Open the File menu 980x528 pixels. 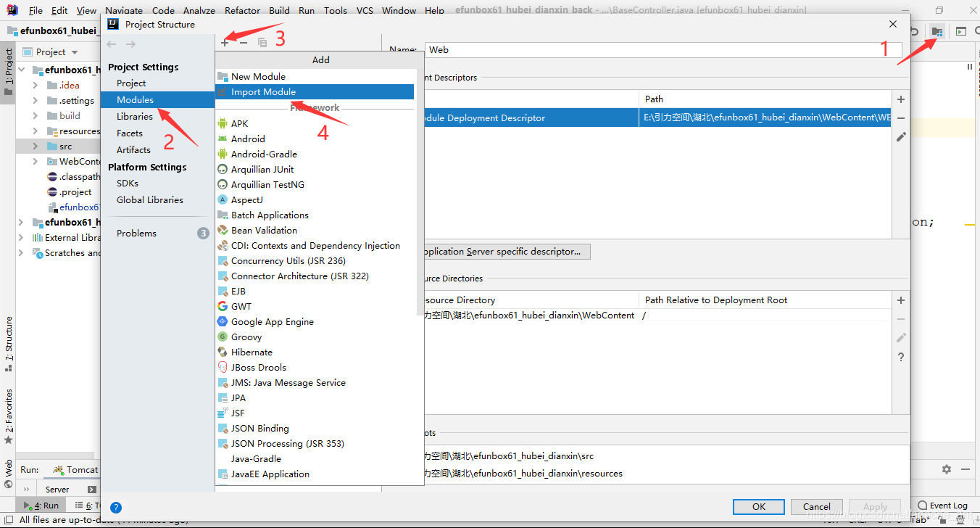click(x=36, y=11)
